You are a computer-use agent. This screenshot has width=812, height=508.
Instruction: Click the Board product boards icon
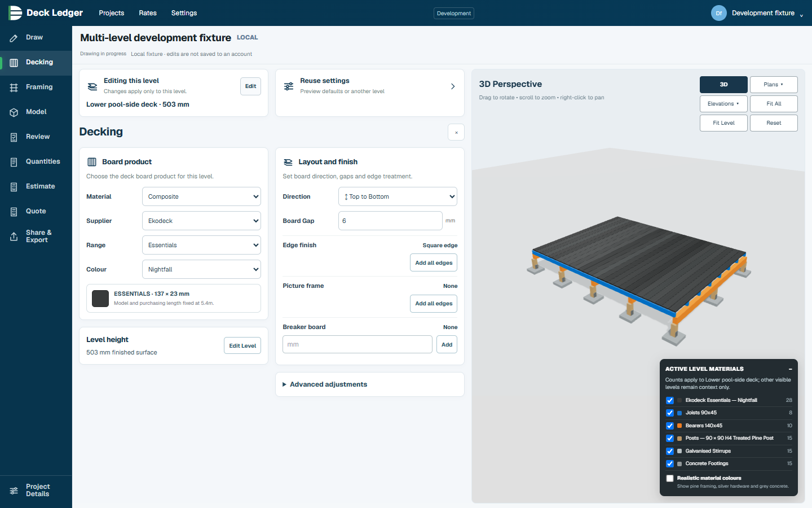(x=92, y=162)
